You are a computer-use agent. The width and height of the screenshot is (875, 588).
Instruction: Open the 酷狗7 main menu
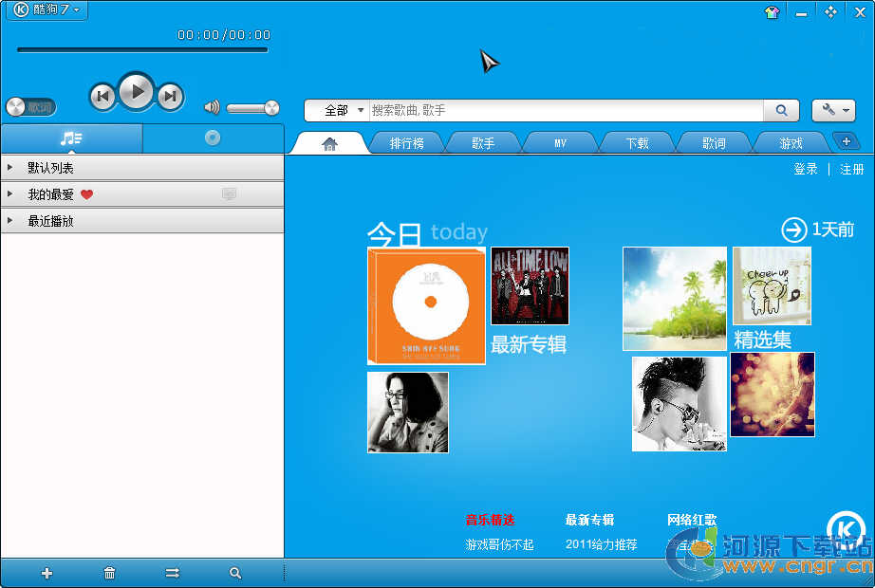tap(47, 9)
